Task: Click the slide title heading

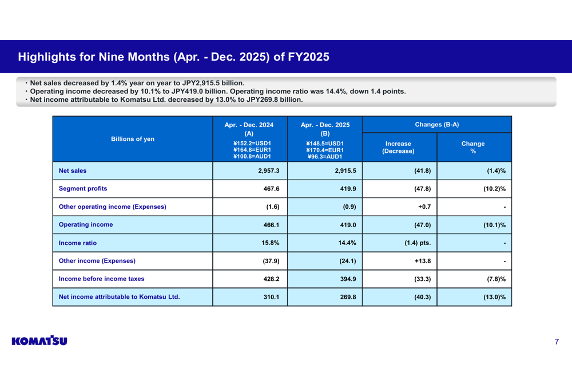Action: (x=173, y=57)
